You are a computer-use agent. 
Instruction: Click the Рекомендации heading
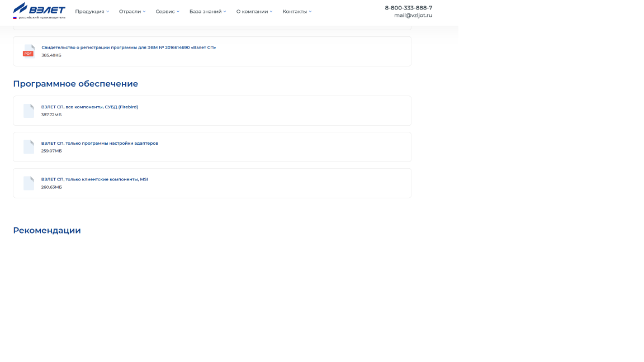[47, 230]
